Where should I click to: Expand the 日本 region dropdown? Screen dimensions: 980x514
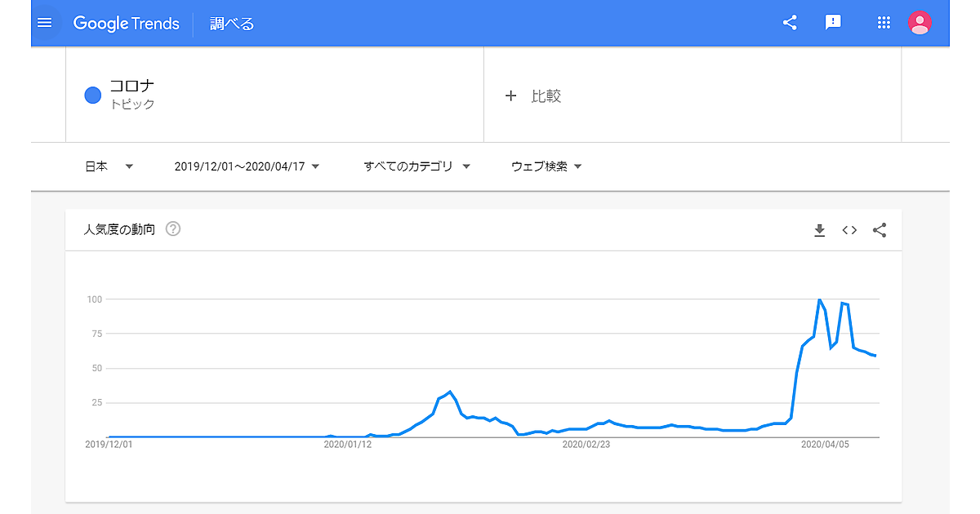click(x=109, y=166)
